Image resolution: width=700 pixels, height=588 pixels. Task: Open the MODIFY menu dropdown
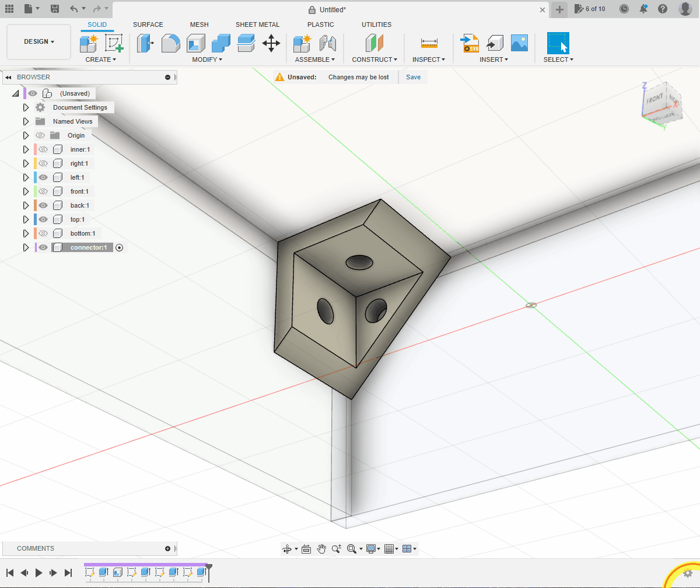207,60
